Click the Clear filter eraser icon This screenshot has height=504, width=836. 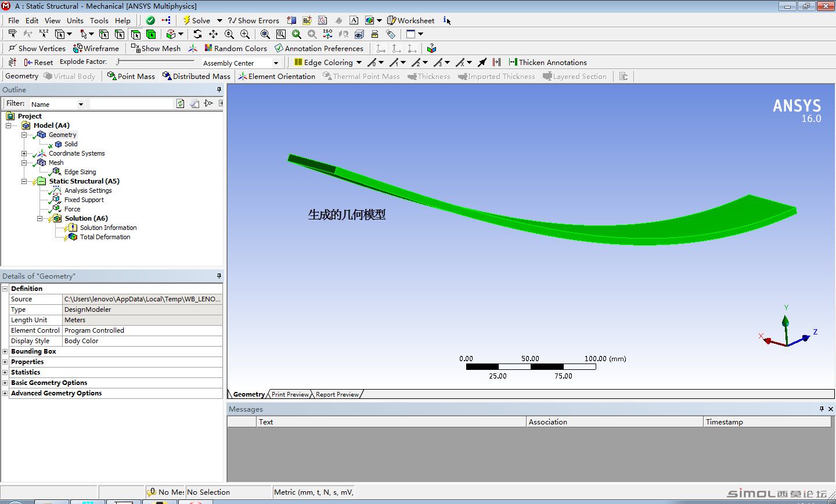click(194, 103)
